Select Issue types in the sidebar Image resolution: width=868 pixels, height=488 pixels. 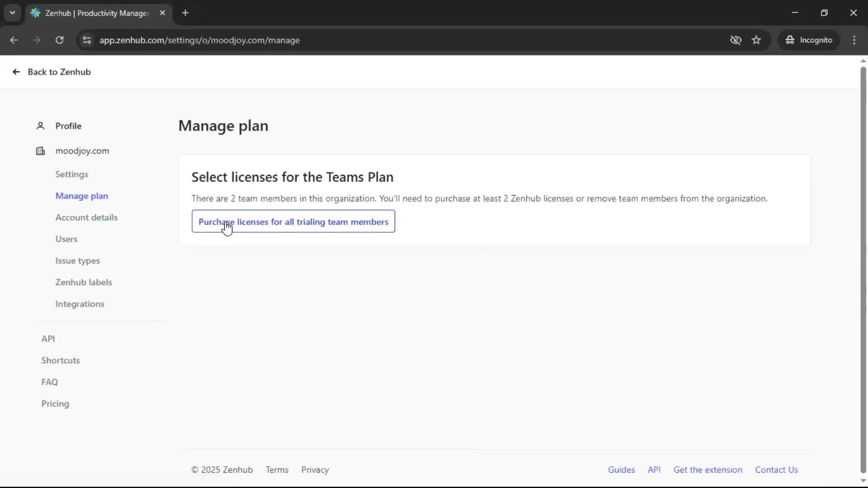click(78, 261)
